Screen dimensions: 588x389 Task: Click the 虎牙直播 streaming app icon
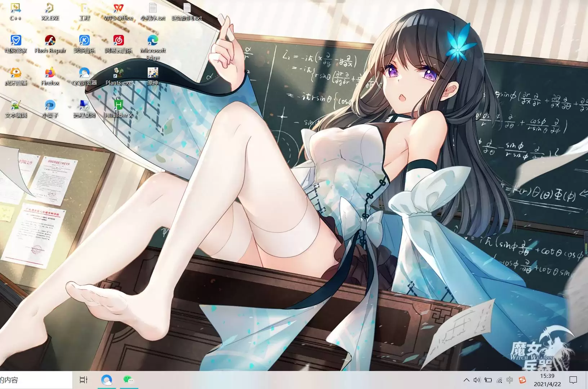16,73
